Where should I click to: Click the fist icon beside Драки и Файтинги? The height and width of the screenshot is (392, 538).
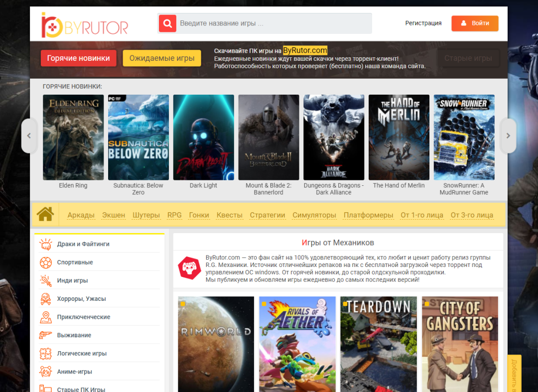(46, 244)
